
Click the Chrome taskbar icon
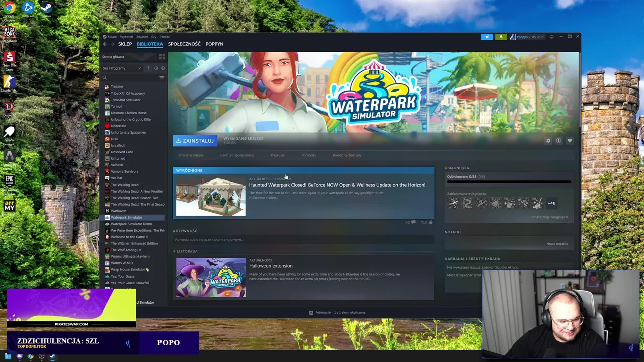pos(30,357)
